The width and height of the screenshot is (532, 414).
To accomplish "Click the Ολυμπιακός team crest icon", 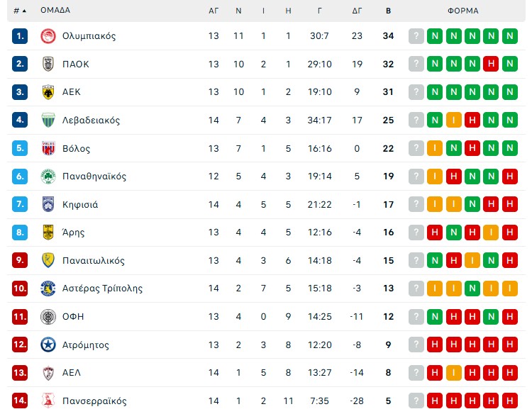I will point(48,36).
